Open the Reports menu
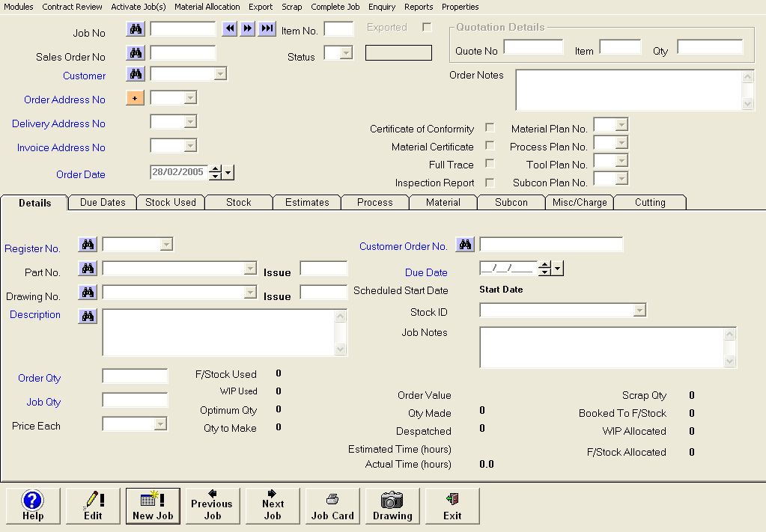Screen dimensions: 766x532 point(419,7)
